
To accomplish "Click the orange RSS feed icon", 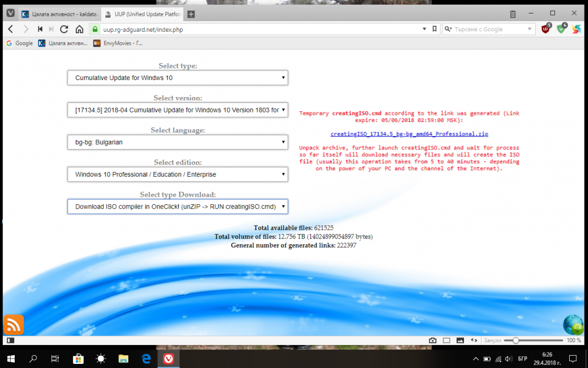I will [x=14, y=325].
